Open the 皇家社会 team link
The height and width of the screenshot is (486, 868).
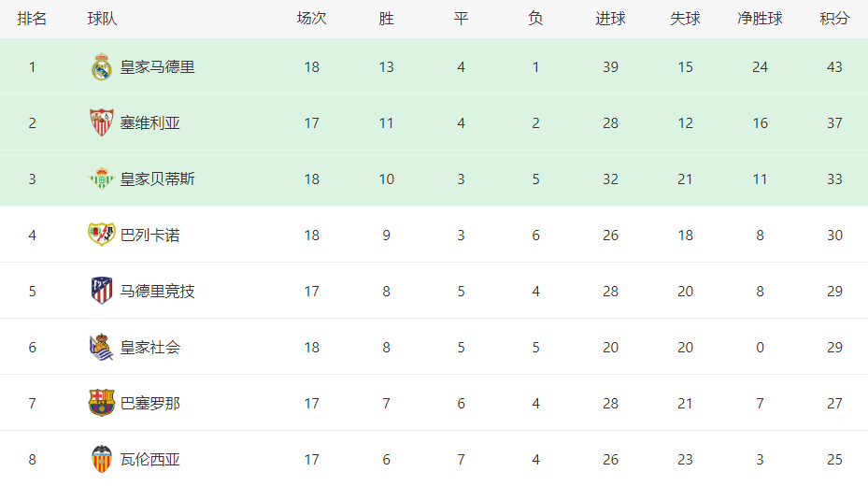point(150,348)
